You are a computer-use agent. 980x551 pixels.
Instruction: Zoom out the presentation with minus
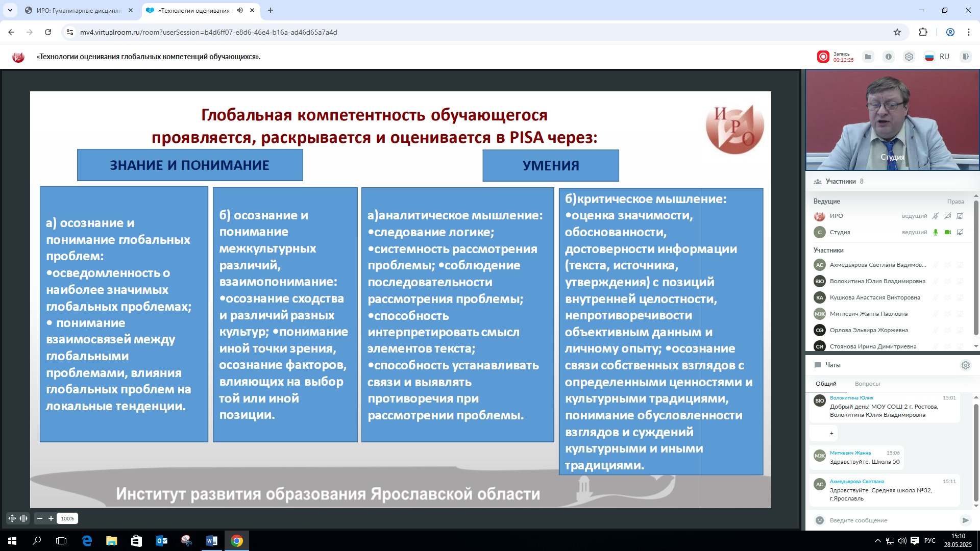click(x=40, y=518)
